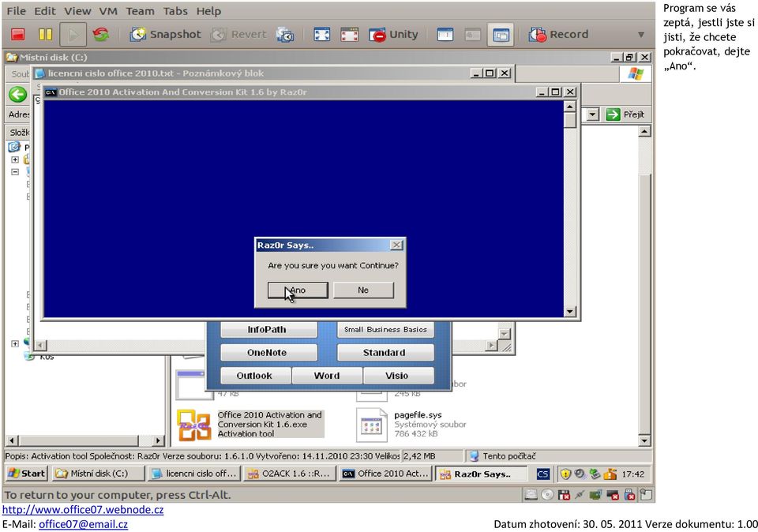Screen dimensions: 758x532
Task: Open the office07.webnode.cz link
Action: click(83, 510)
